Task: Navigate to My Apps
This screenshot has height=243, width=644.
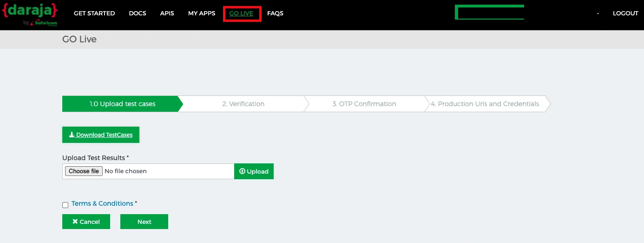Action: (x=202, y=13)
